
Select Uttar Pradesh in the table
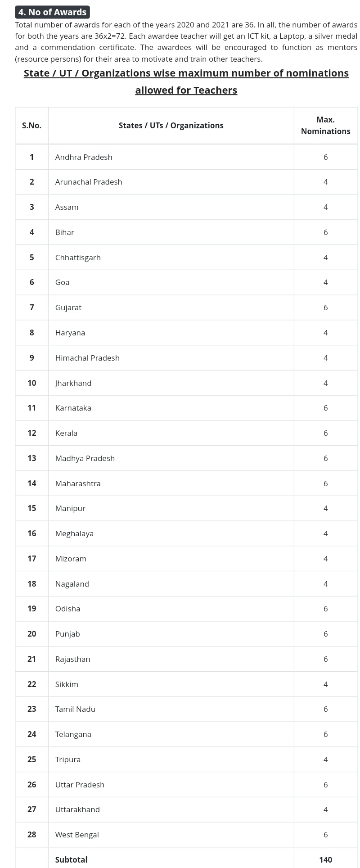tap(80, 785)
